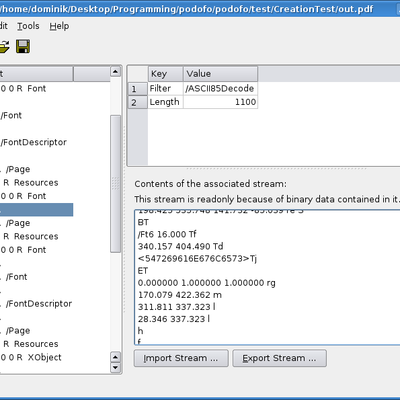The image size is (400, 400).
Task: Click the /Ft6 16.000 Tf line
Action: 167,234
